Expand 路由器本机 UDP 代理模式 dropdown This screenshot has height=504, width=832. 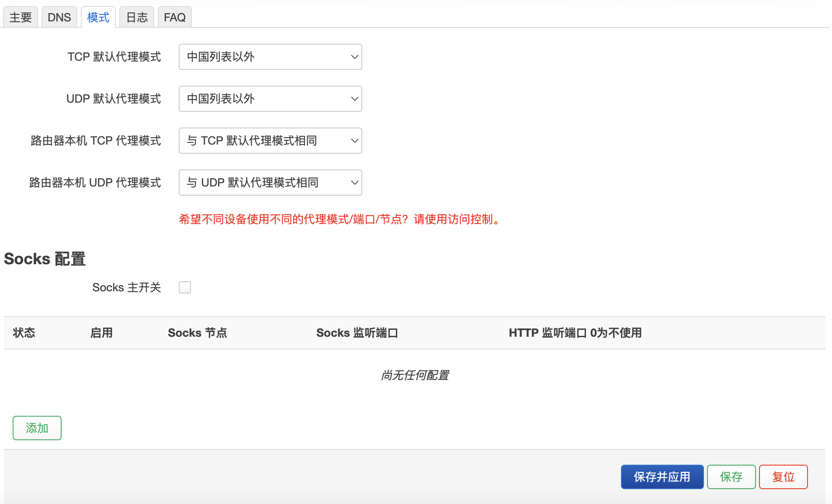[270, 183]
